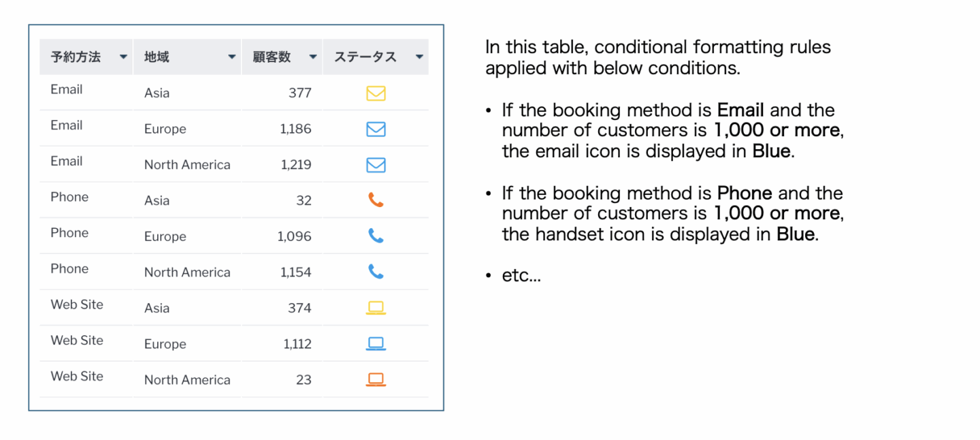This screenshot has width=980, height=440.
Task: Select the 1,186 customer count cell
Action: point(295,129)
